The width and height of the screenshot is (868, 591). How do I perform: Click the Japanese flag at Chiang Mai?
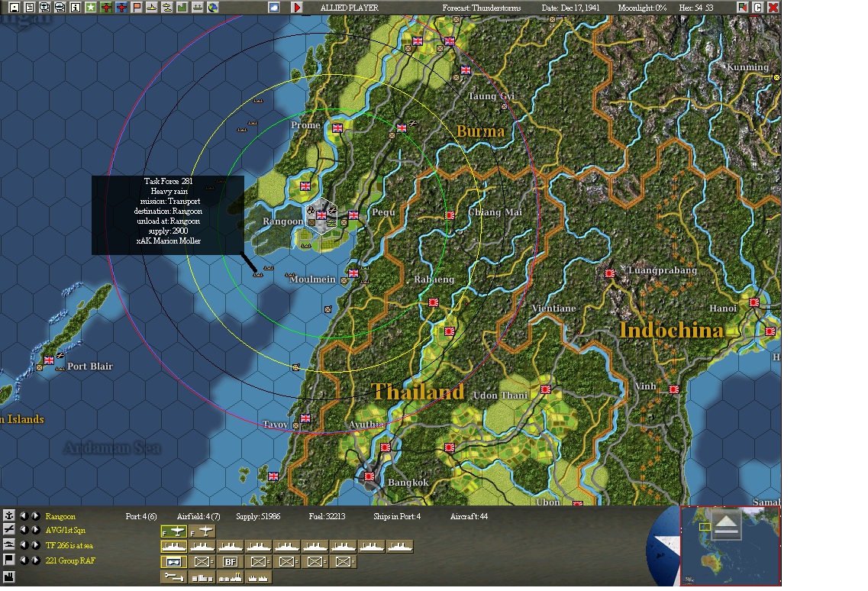click(x=450, y=215)
